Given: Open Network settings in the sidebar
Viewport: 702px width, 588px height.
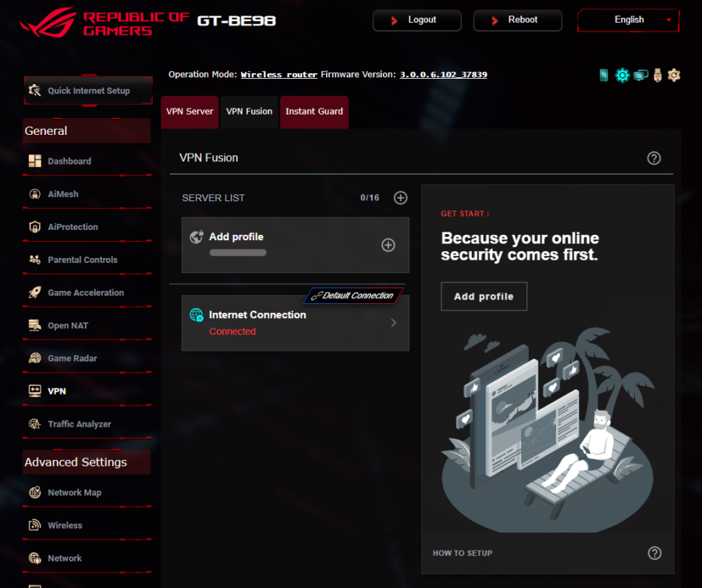Looking at the screenshot, I should click(87, 558).
